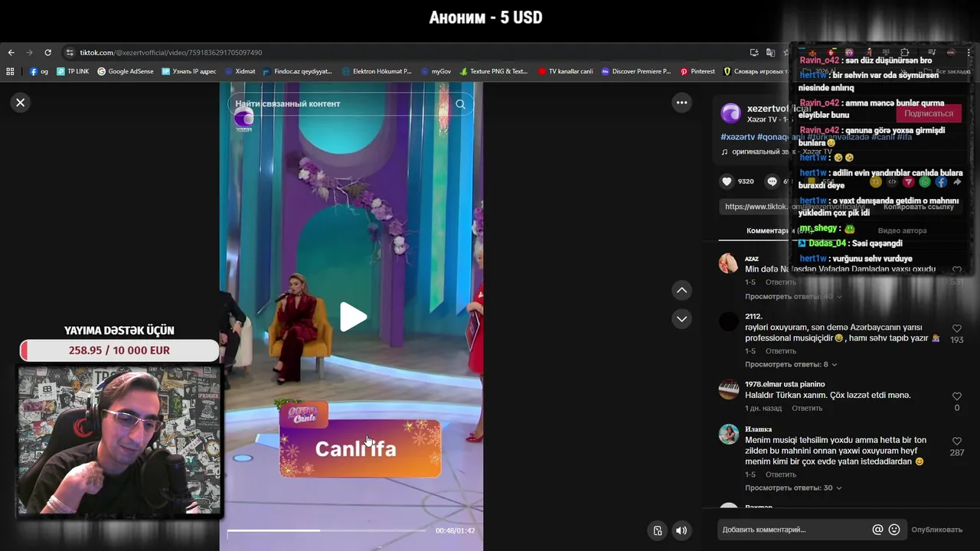Click the 'Добавить комментарий...' input field

pyautogui.click(x=793, y=530)
